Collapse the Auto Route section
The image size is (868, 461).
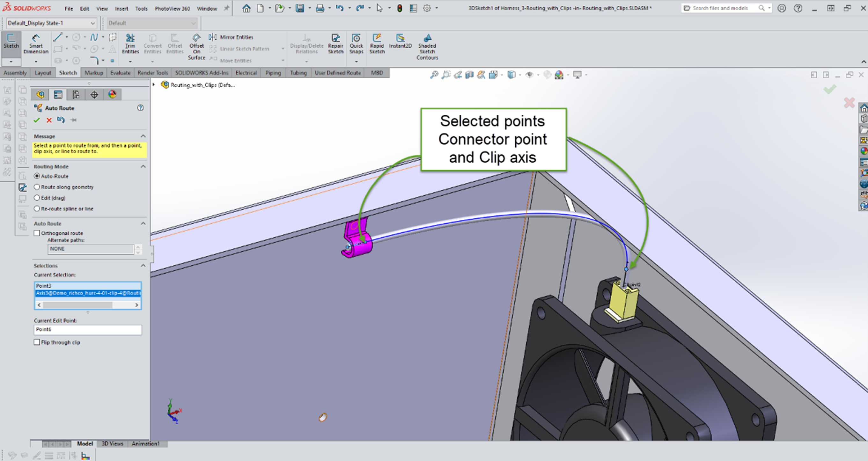point(143,223)
